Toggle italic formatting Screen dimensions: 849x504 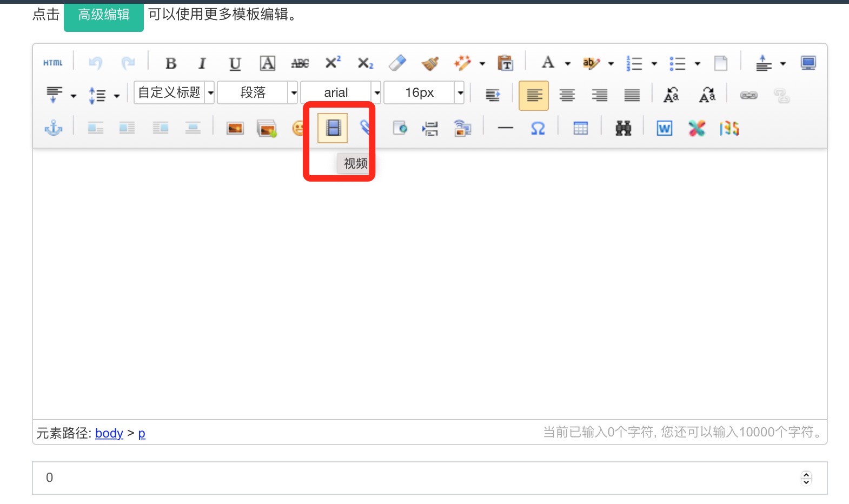click(202, 63)
